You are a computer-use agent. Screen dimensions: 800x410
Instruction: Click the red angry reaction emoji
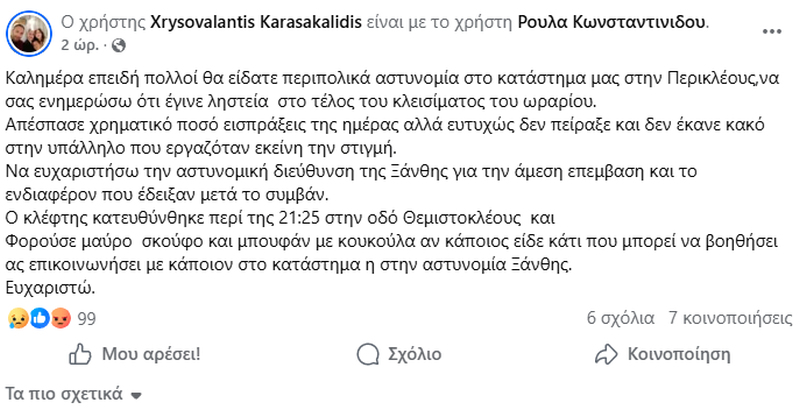click(62, 318)
